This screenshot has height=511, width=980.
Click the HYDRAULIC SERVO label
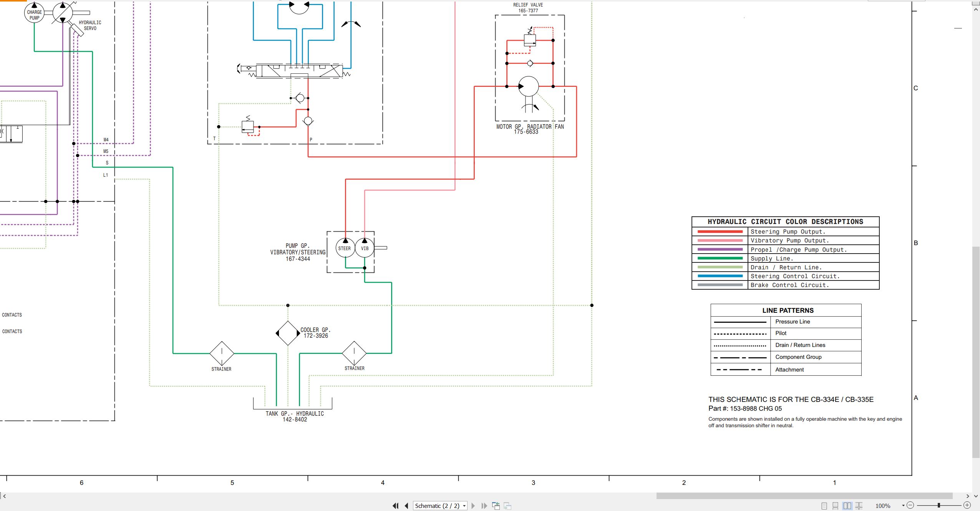[90, 25]
